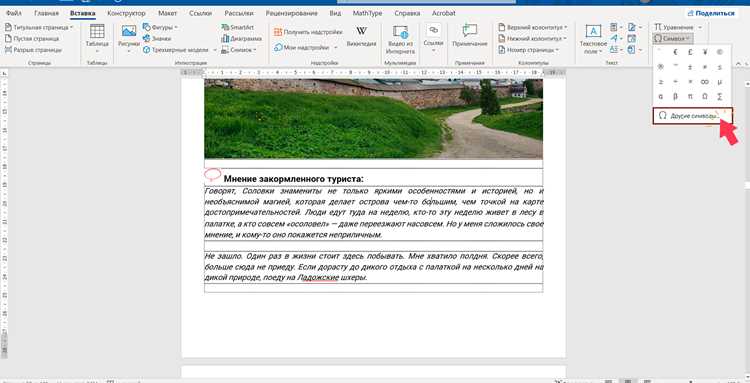Insert a Текстовое поле text box
The height and width of the screenshot is (383, 750).
(x=593, y=39)
